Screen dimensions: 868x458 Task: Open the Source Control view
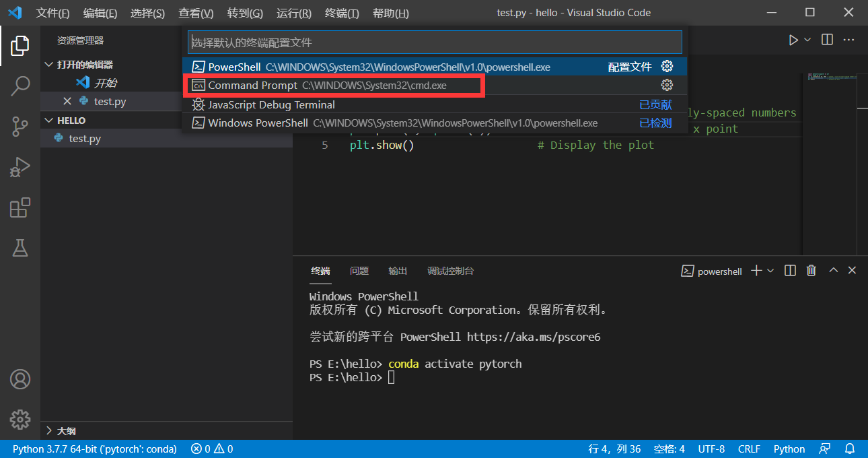coord(20,127)
